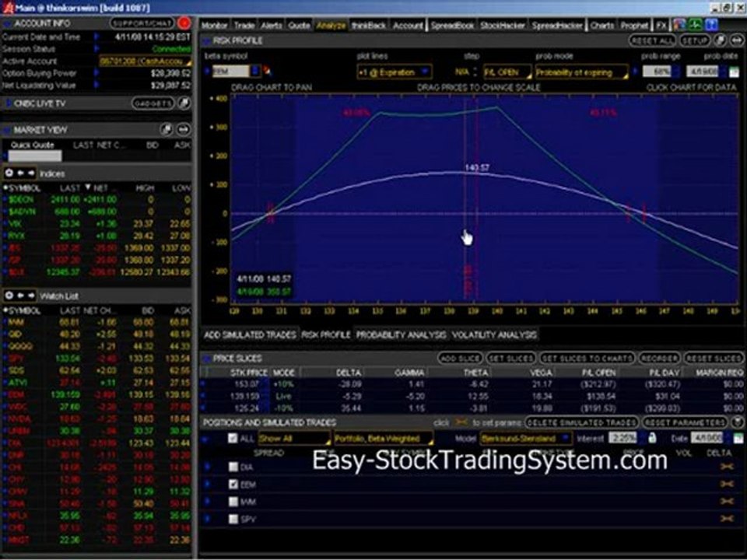Click the Set Slices To Charts button
Viewport: 747px width, 560px height.
[x=587, y=358]
